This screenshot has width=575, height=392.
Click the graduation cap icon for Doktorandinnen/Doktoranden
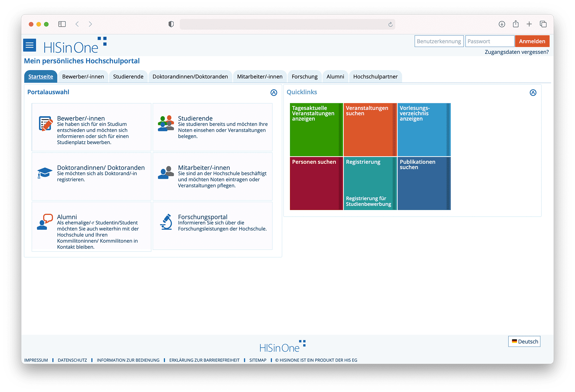(x=45, y=173)
